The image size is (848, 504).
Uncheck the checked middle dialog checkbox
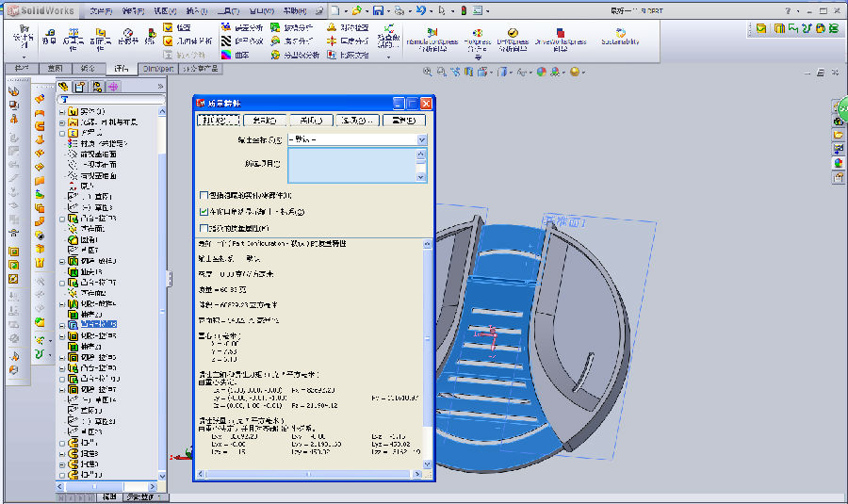[x=204, y=212]
